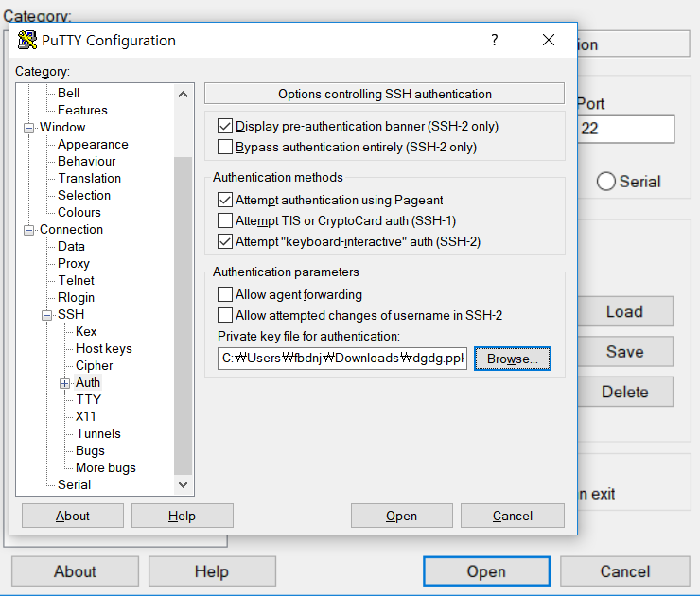Select Host keys under SSH
This screenshot has height=596, width=700.
coord(104,348)
